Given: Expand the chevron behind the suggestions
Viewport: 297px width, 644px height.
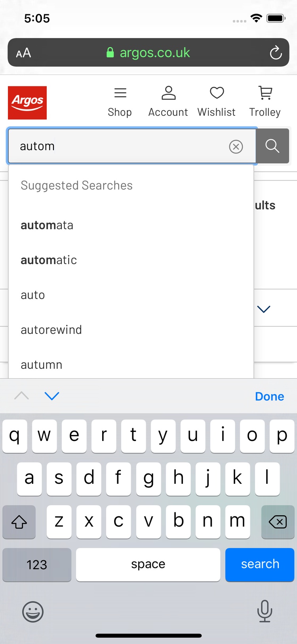Looking at the screenshot, I should (x=264, y=309).
